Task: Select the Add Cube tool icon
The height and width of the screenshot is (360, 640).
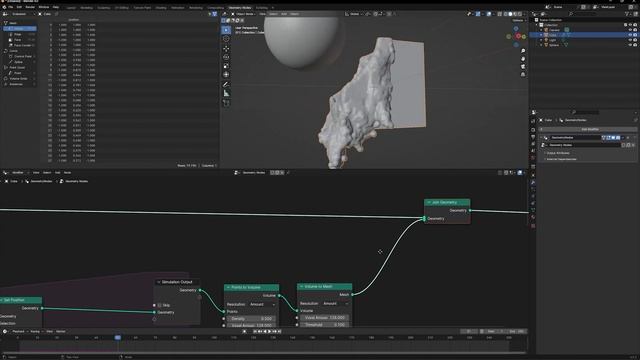Action: pyautogui.click(x=226, y=103)
